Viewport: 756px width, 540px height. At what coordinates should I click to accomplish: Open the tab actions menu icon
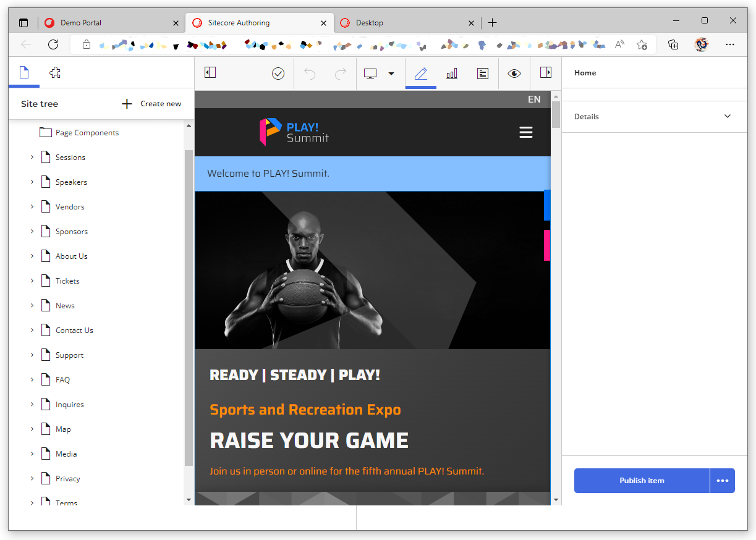coord(23,23)
